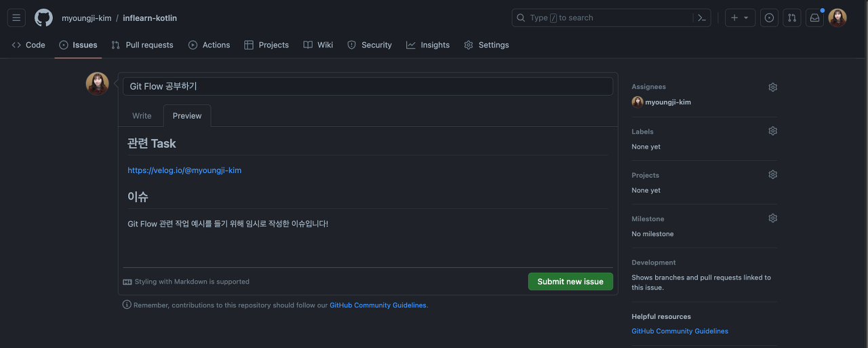Click the issue title field Git Flow 공부하기
The width and height of the screenshot is (868, 348).
tap(368, 86)
